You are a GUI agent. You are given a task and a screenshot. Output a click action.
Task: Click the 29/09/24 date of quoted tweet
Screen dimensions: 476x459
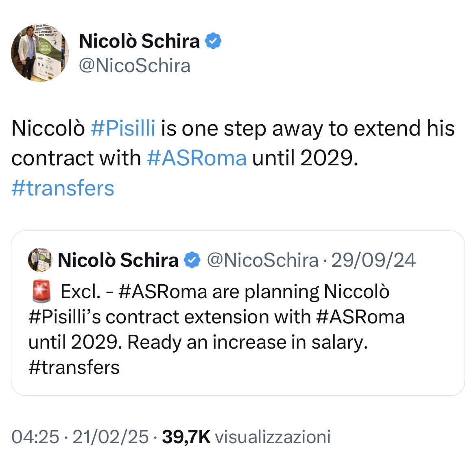point(373,261)
